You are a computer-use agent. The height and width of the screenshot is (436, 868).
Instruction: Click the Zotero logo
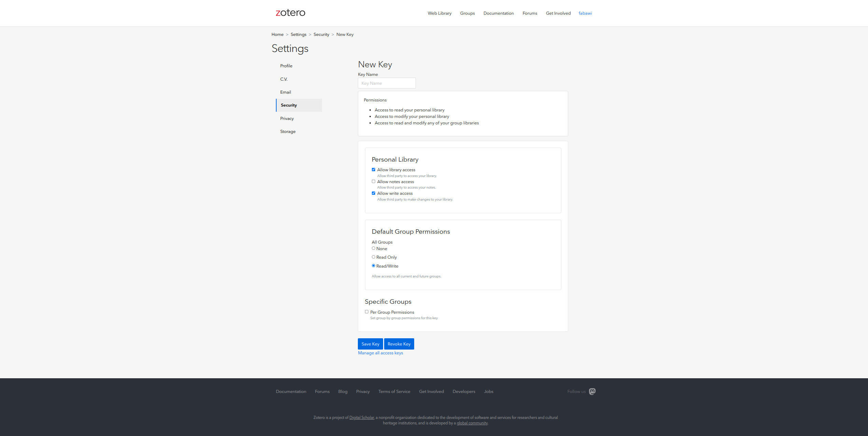(x=290, y=13)
